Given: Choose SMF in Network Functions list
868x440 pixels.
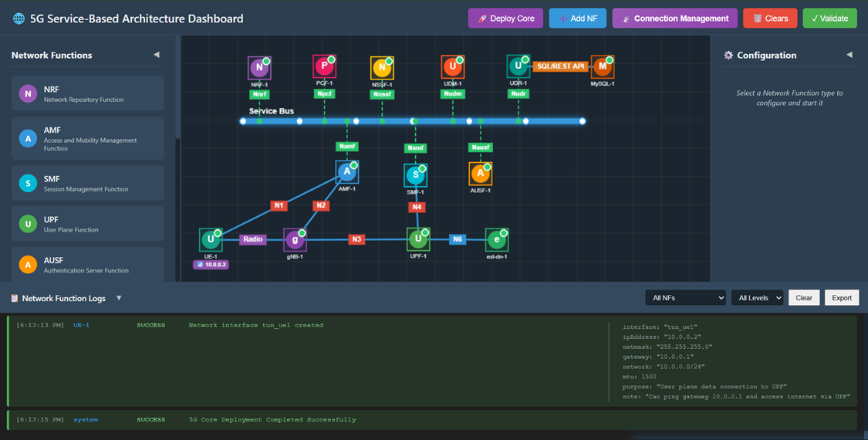Looking at the screenshot, I should tap(87, 183).
